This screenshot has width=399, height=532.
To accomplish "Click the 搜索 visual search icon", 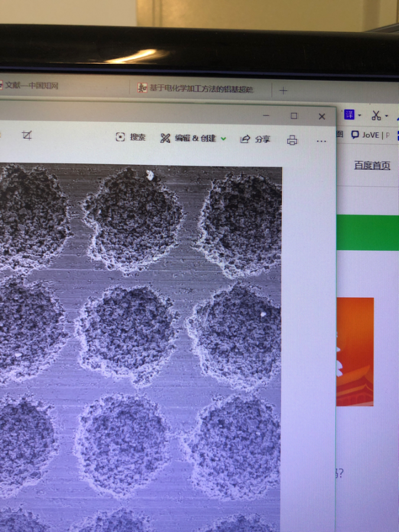I will [x=121, y=137].
